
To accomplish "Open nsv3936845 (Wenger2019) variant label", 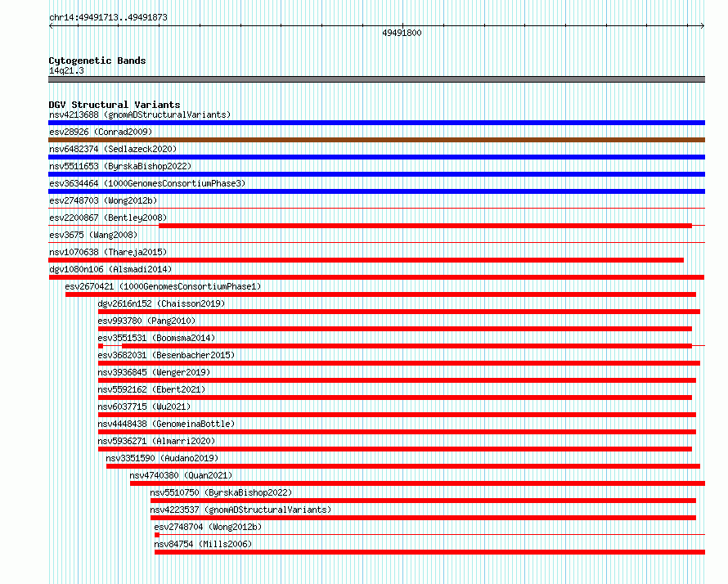I will (154, 372).
